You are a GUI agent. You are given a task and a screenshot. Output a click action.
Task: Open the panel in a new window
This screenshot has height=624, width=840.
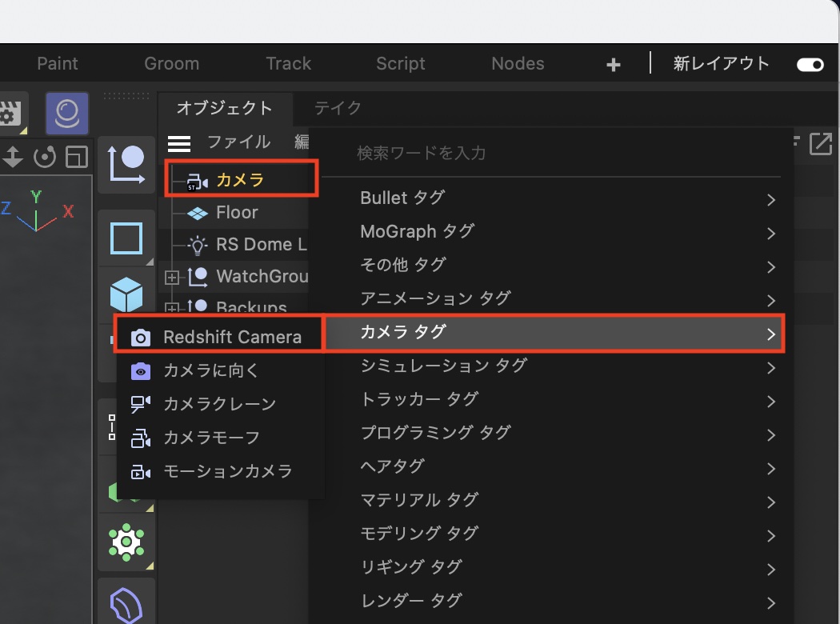click(821, 144)
